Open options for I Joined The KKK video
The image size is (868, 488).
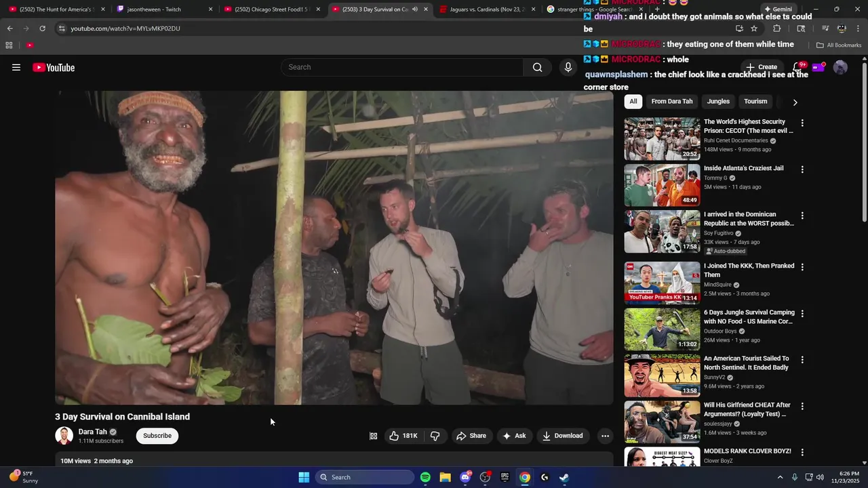(802, 267)
